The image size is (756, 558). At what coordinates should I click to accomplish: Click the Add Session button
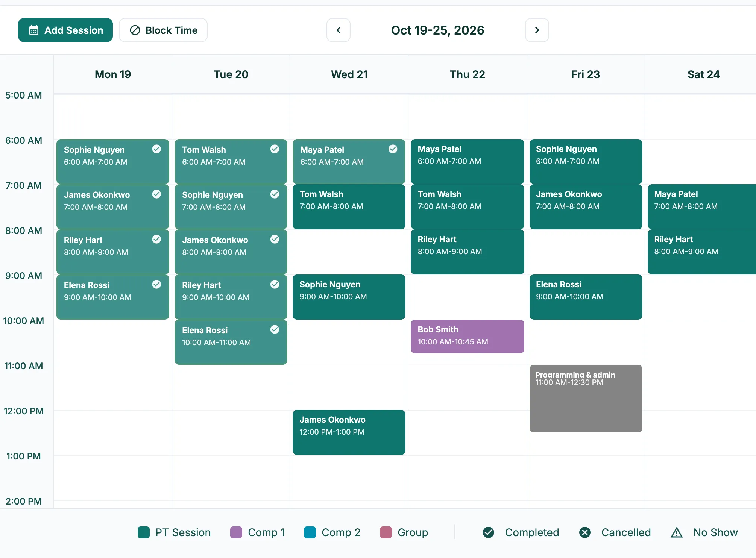65,30
